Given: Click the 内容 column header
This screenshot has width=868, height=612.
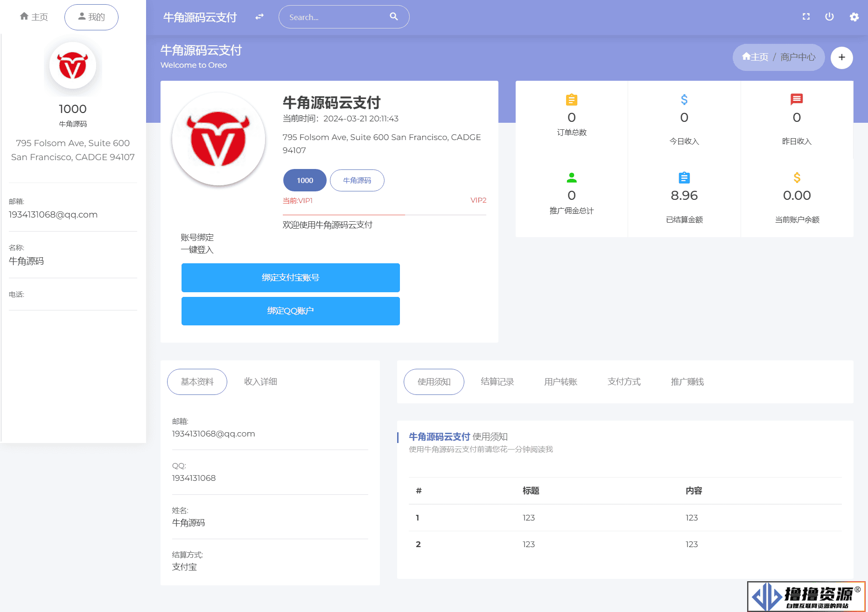Looking at the screenshot, I should (x=694, y=491).
